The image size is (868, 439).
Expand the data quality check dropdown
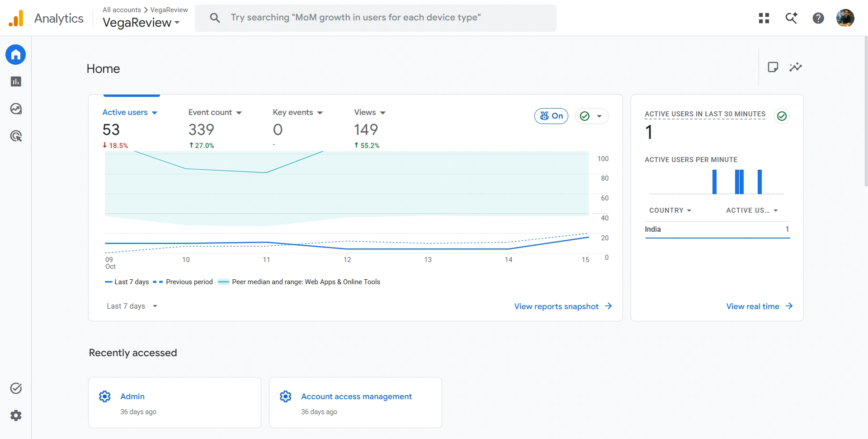[592, 116]
